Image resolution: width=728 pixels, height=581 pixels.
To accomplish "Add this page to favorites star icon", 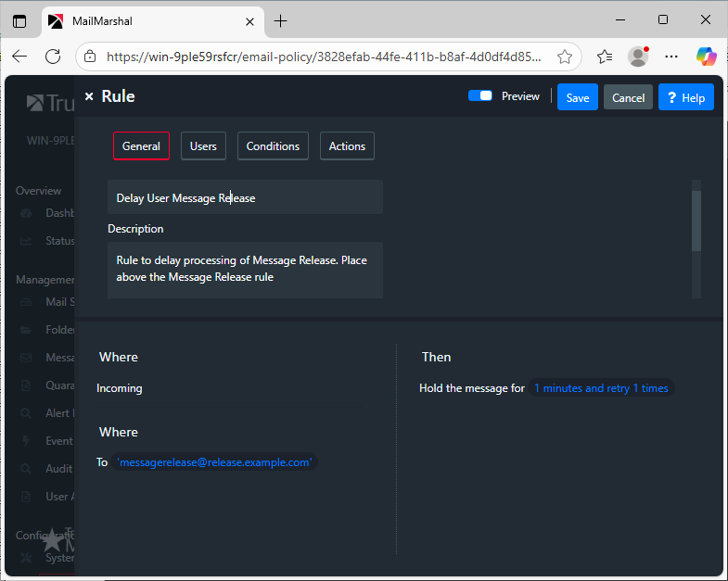I will tap(565, 57).
